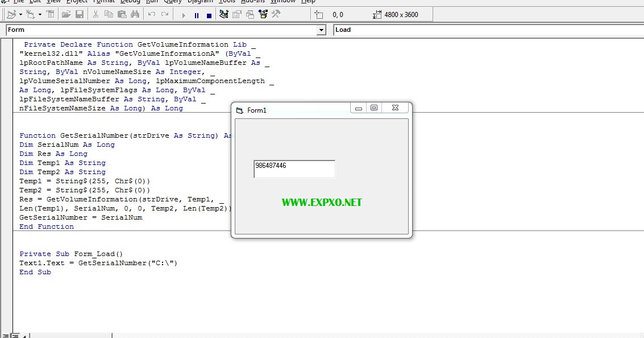
Task: Show the Toolbox palette
Action: coord(276,14)
